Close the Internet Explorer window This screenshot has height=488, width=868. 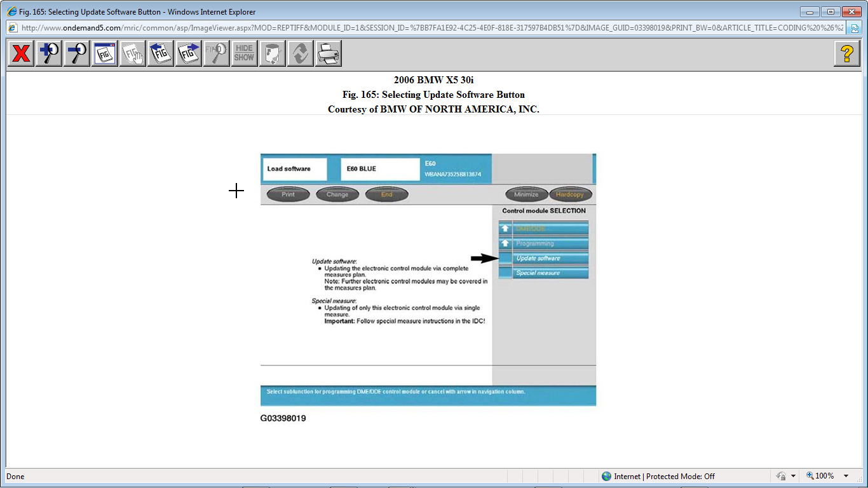pos(851,11)
